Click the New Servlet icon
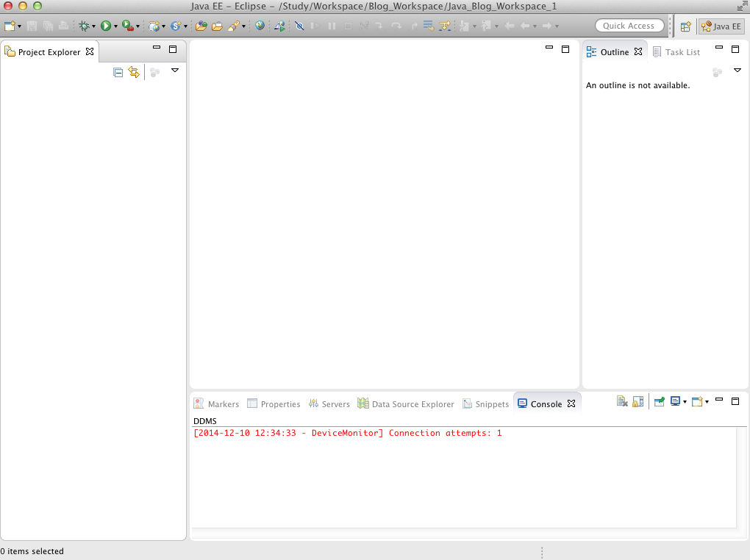The image size is (750, 560). (176, 26)
